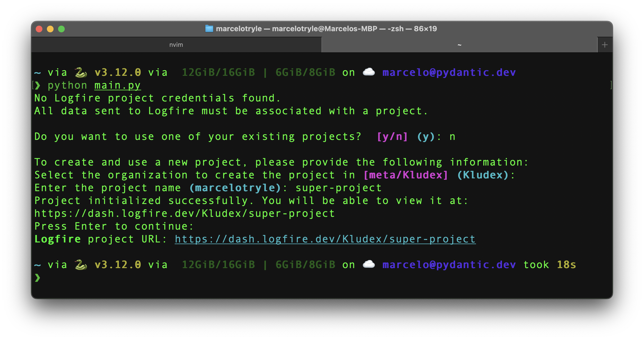This screenshot has width=644, height=340.
Task: Click the plain https://dash.logfire.dev/Kludex/super-project line
Action: tap(184, 213)
